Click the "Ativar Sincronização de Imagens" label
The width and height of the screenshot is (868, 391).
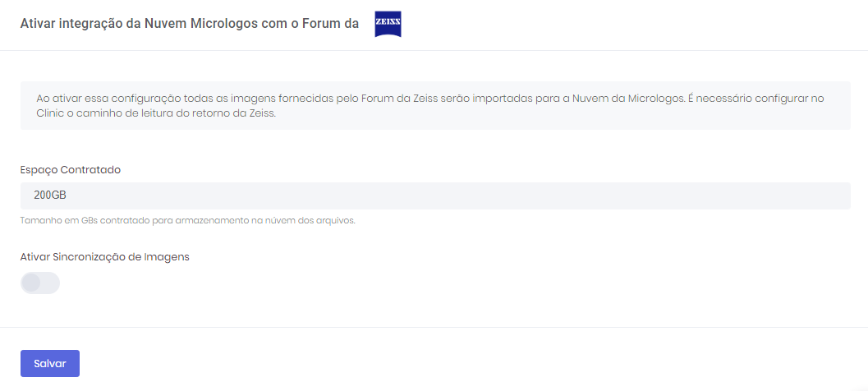pyautogui.click(x=105, y=256)
